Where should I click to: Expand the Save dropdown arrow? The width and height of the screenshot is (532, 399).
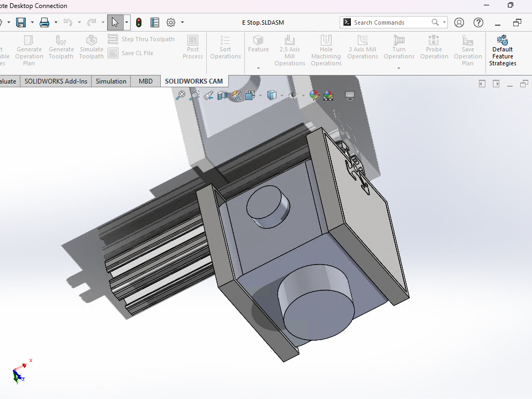(x=32, y=22)
